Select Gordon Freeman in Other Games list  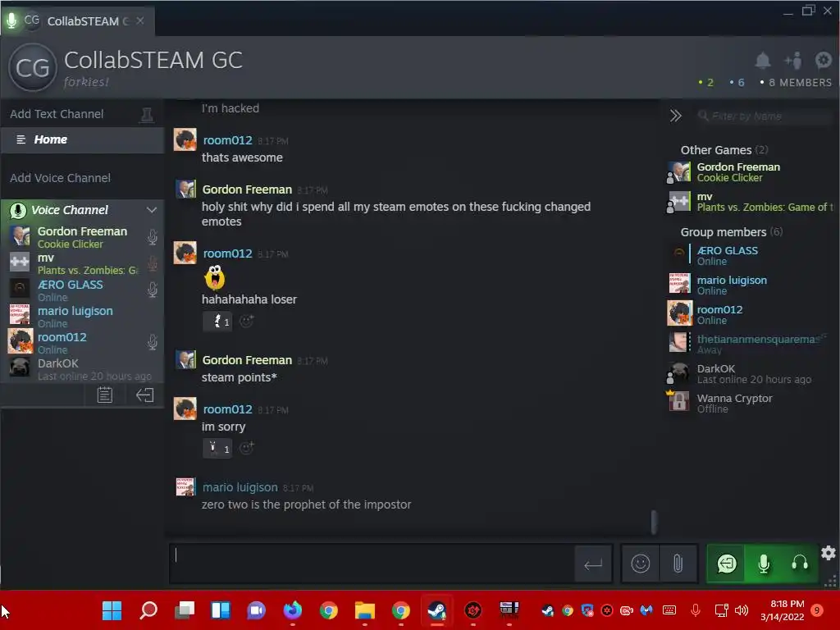(x=750, y=172)
